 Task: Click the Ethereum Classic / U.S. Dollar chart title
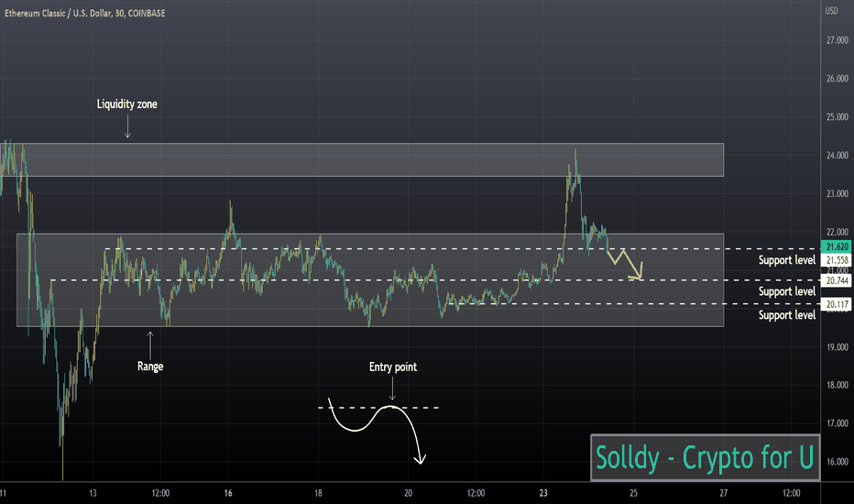(85, 13)
